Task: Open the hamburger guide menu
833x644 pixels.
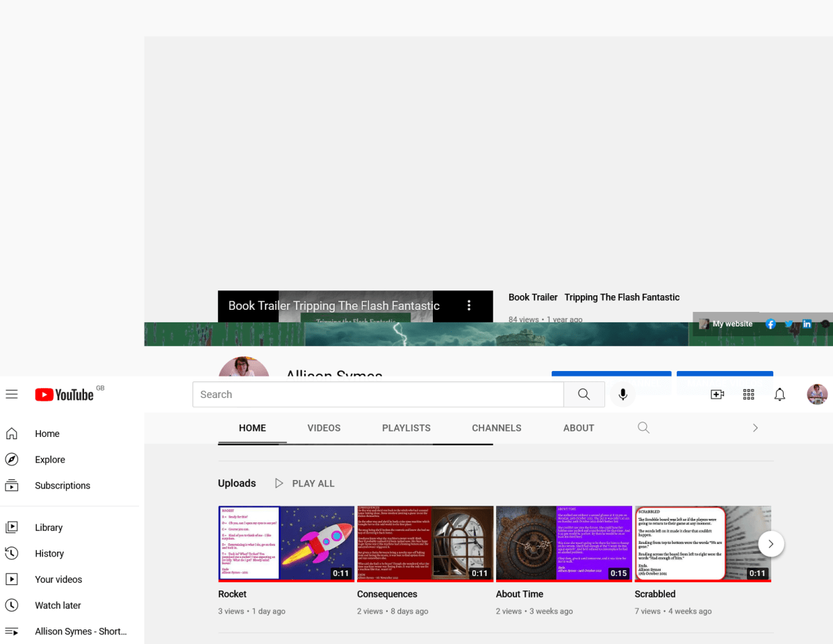Action: (11, 395)
